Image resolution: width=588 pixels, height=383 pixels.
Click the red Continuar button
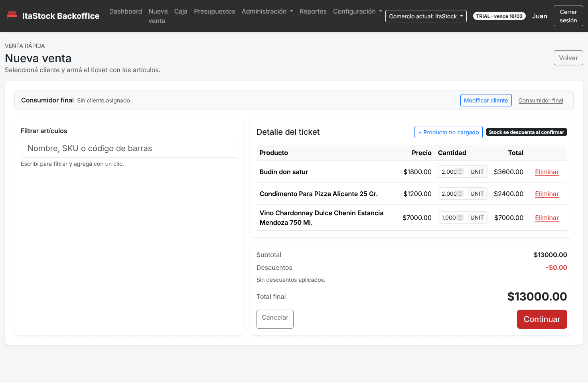(542, 319)
